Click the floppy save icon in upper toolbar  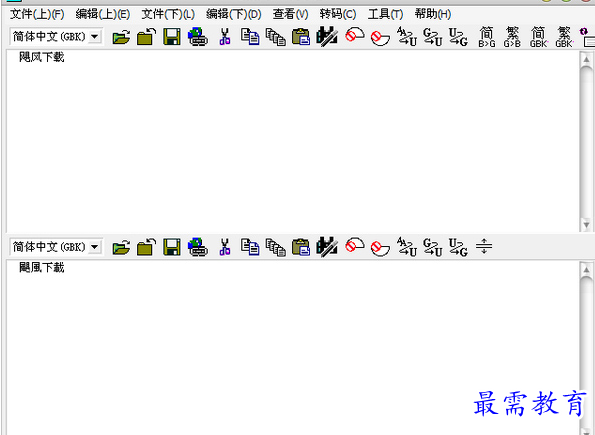[172, 37]
